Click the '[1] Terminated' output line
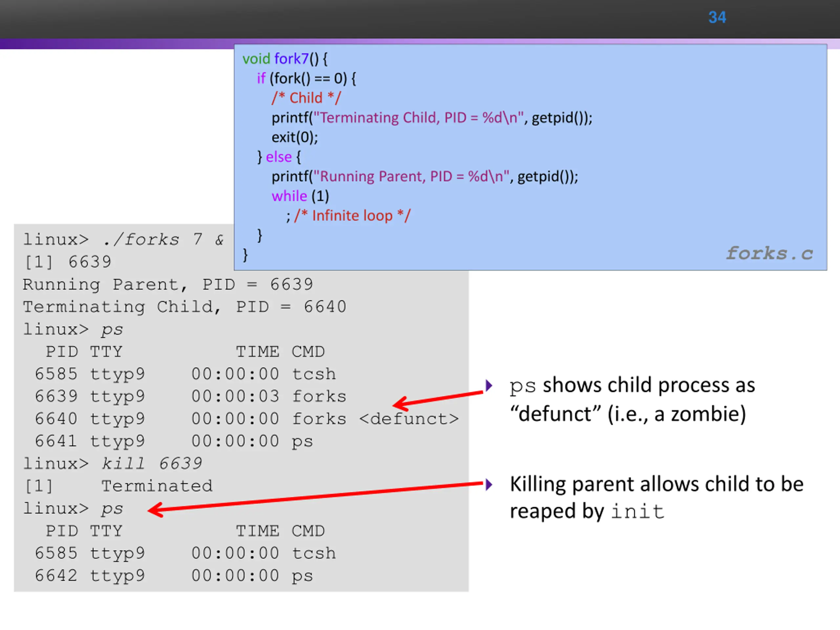 point(118,486)
